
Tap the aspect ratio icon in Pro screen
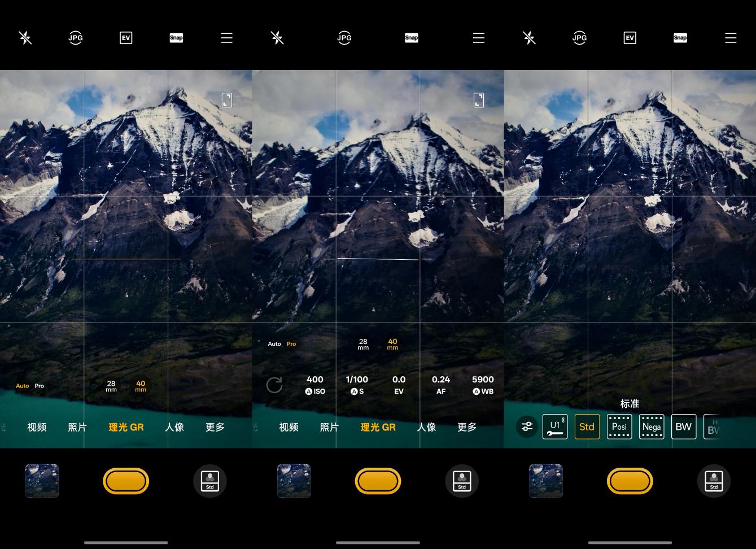pyautogui.click(x=478, y=100)
